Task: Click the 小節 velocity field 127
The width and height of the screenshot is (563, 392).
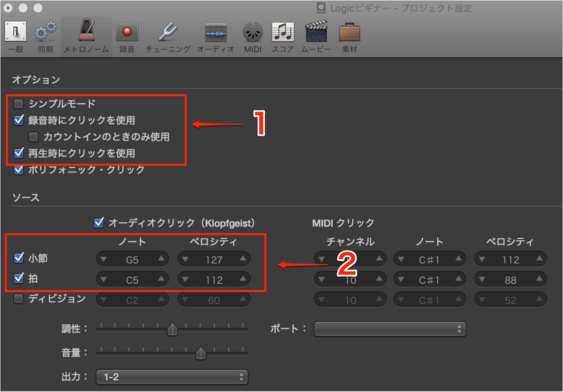Action: [x=214, y=259]
